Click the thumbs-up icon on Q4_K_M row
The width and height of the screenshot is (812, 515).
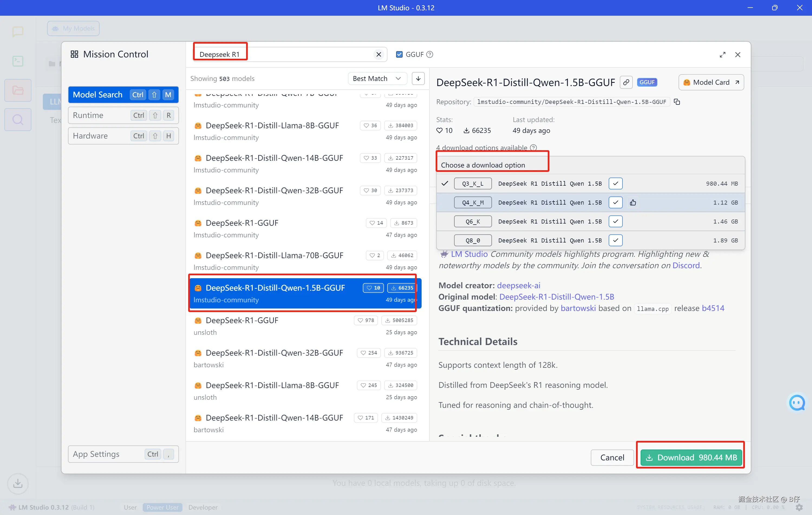click(x=633, y=202)
